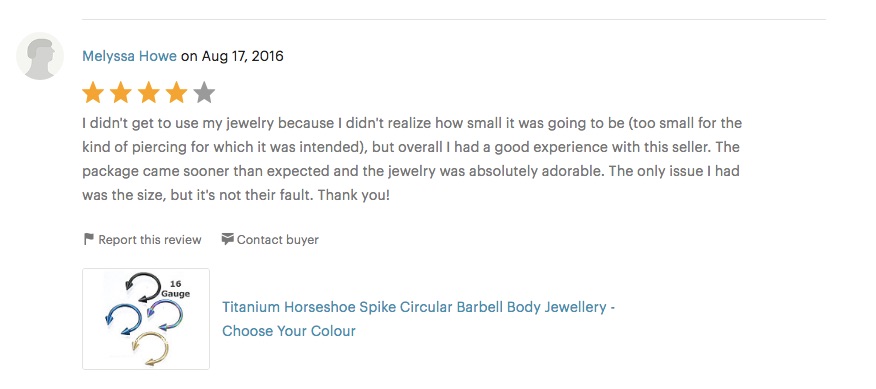Select the Report this review text link
The height and width of the screenshot is (389, 876).
150,240
